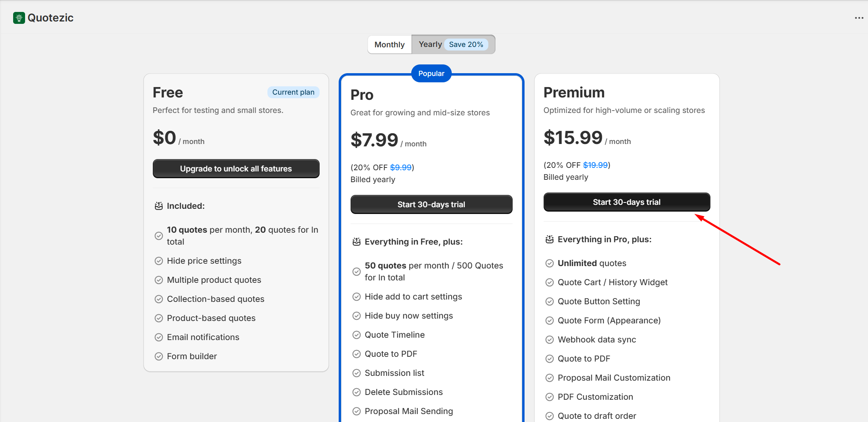
Task: Click the Current plan badge
Action: tap(293, 92)
